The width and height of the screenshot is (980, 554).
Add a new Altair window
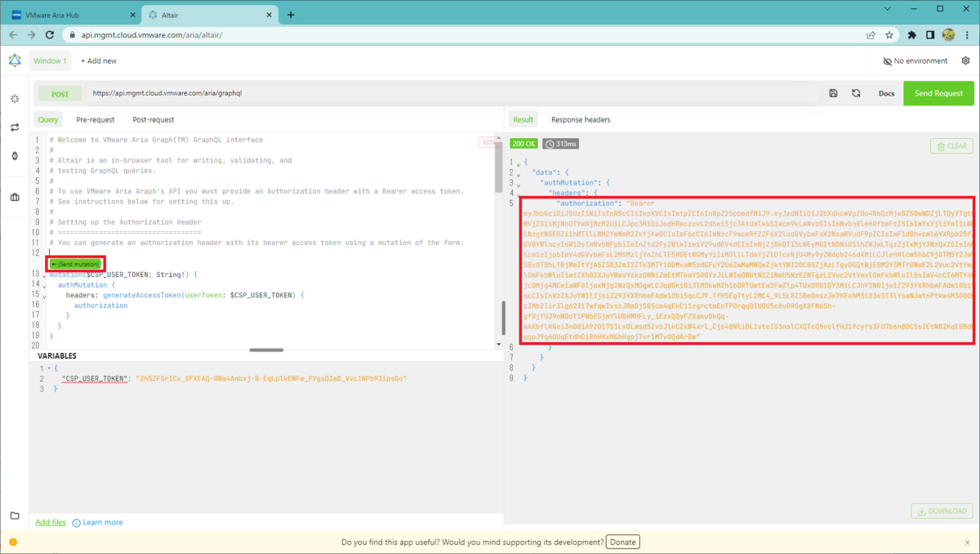coord(98,60)
